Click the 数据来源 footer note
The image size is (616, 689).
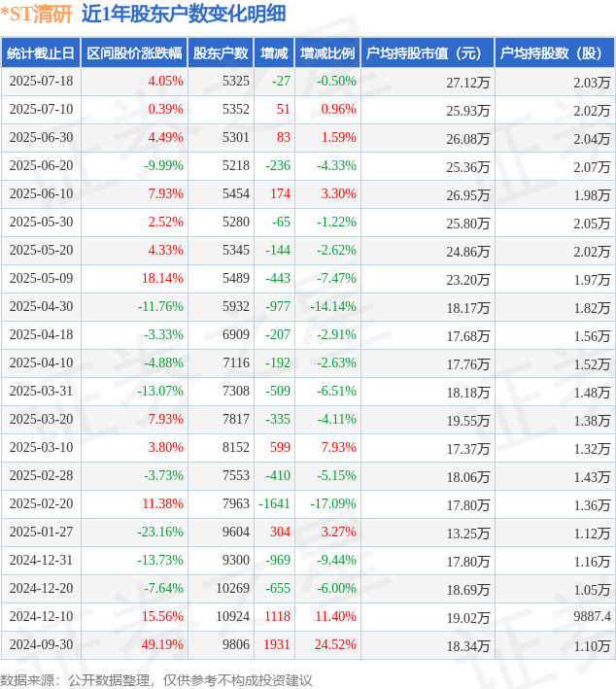[x=156, y=680]
